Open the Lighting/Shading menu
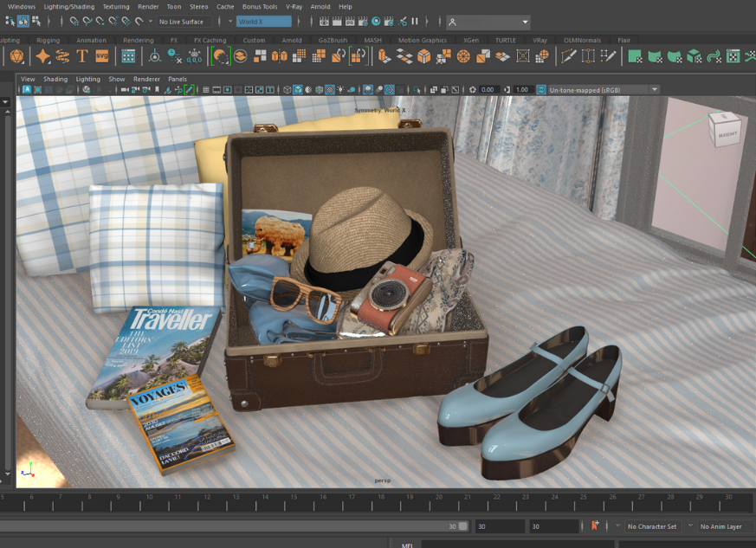The image size is (756, 548). (x=69, y=6)
